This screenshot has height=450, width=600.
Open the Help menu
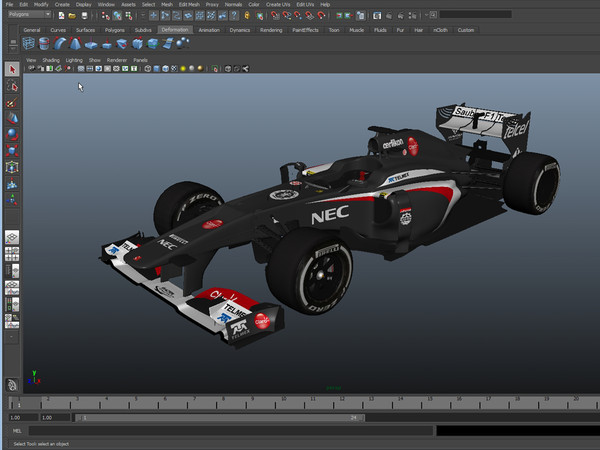pyautogui.click(x=325, y=5)
